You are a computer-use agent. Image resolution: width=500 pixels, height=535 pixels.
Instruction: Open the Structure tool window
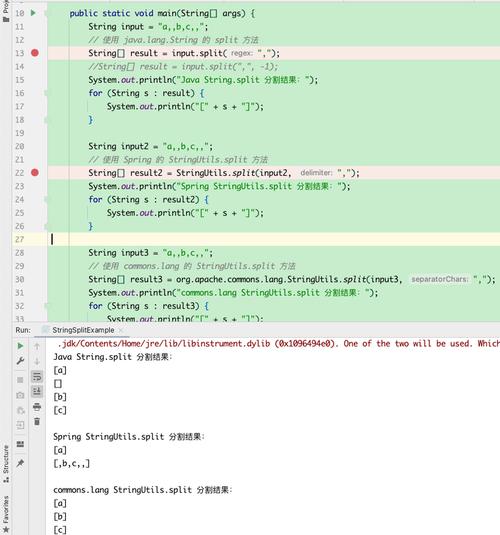pyautogui.click(x=6, y=464)
